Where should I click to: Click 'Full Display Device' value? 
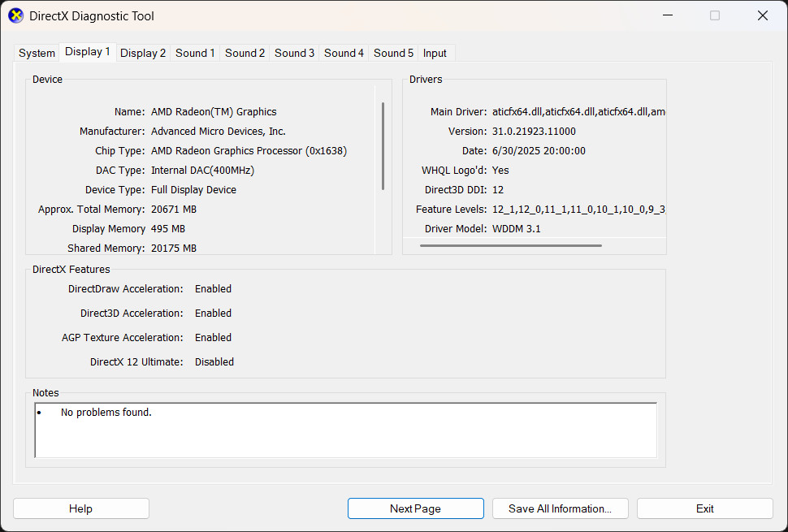(x=193, y=190)
